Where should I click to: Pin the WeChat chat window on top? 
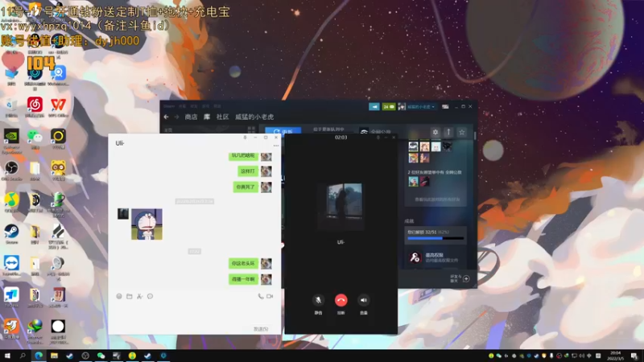[246, 138]
